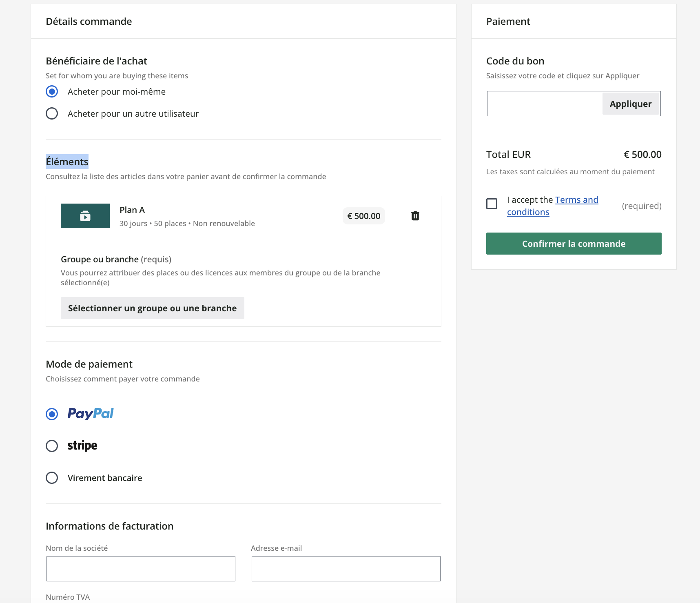Click the Stripe logo
This screenshot has width=700, height=603.
click(x=82, y=446)
